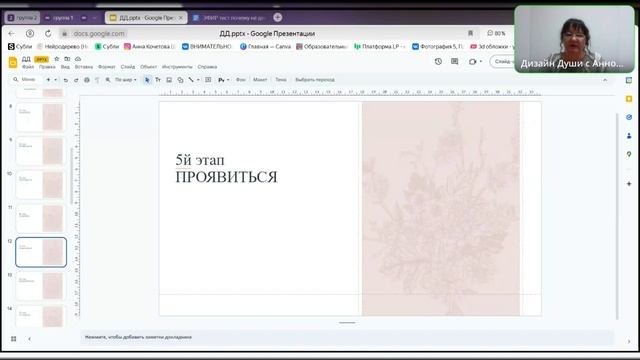
Task: Open the Файл menu
Action: (x=28, y=67)
